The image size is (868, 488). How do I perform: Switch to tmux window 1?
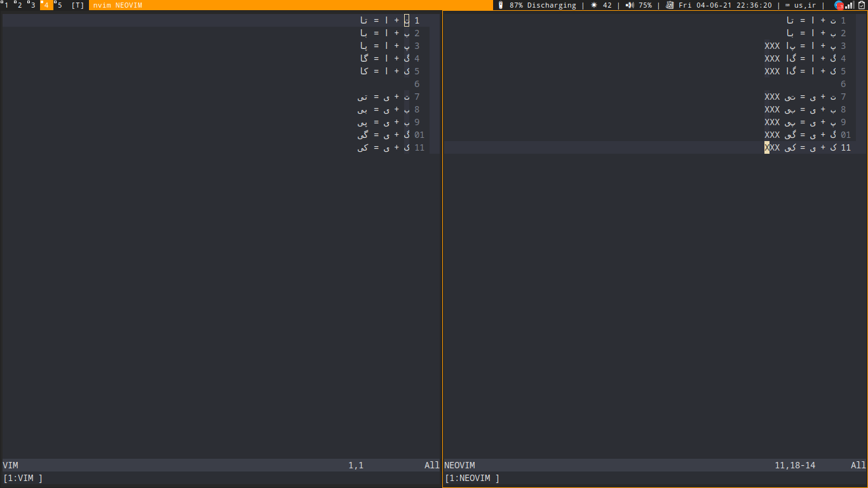6,5
